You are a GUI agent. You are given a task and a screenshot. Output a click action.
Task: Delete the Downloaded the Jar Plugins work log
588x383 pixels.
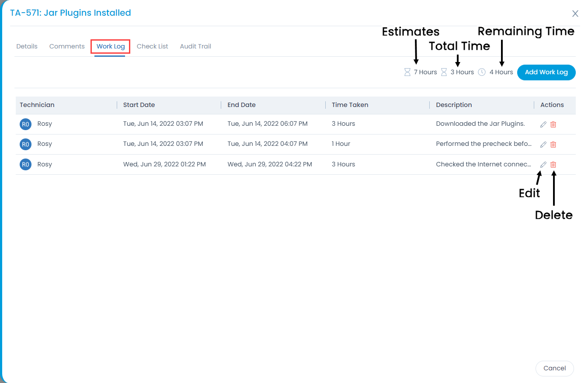point(553,124)
